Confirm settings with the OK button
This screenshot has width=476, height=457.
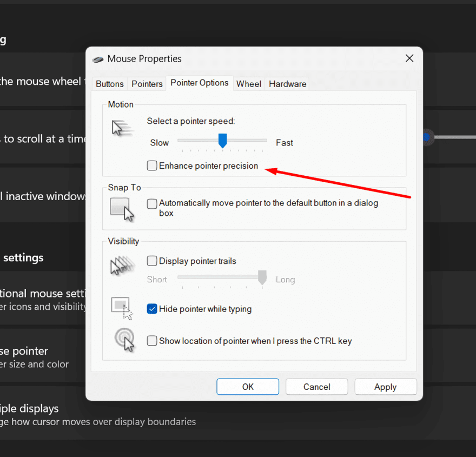pos(248,387)
